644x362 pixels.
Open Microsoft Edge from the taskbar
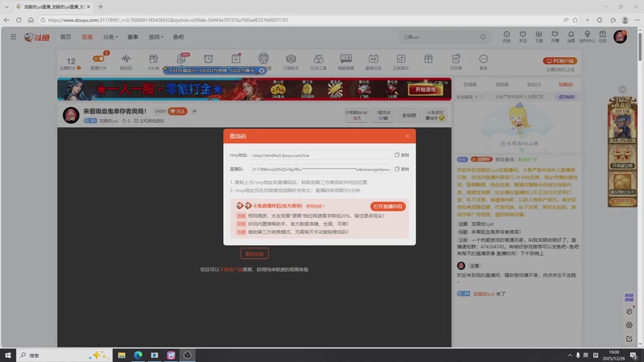pyautogui.click(x=138, y=356)
